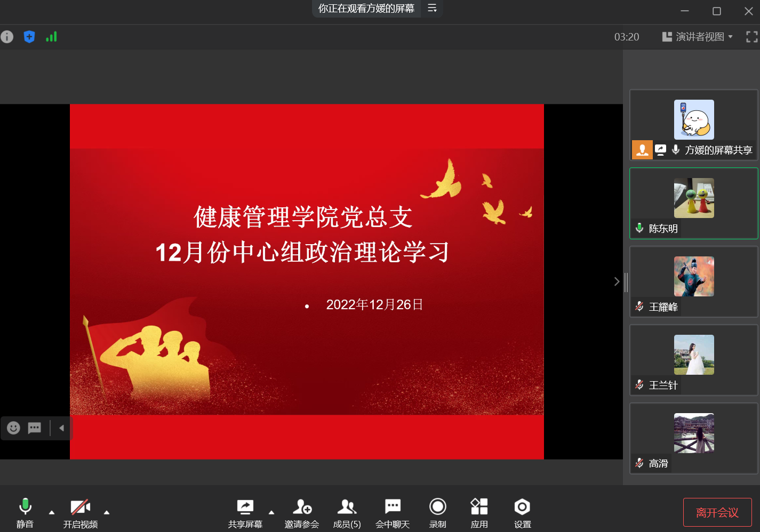Image resolution: width=760 pixels, height=532 pixels.
Task: Start recording with the 录制 button
Action: pos(438,513)
